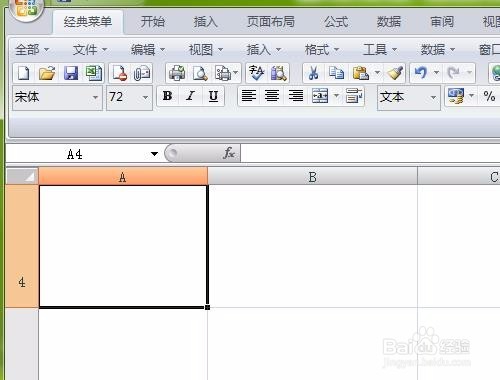
Task: Paste with the clipboard icon
Action: pos(361,73)
